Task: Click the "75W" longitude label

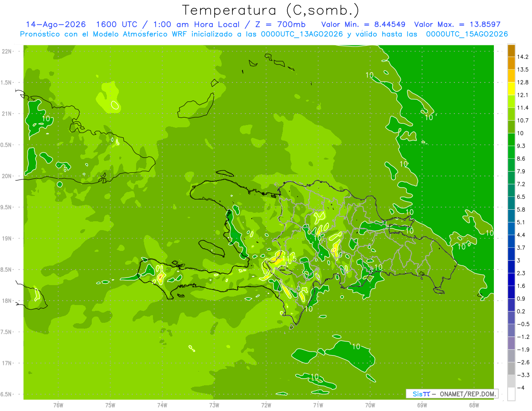Action: point(110,405)
